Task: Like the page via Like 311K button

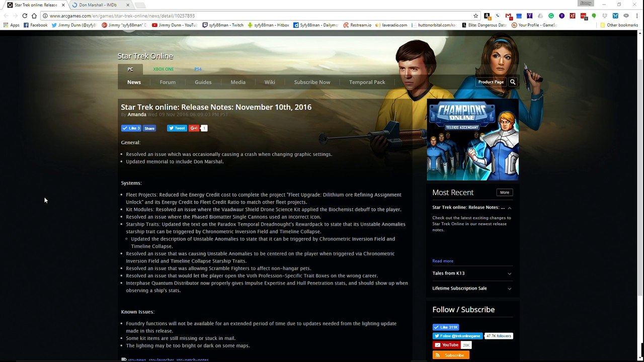Action: (x=446, y=327)
